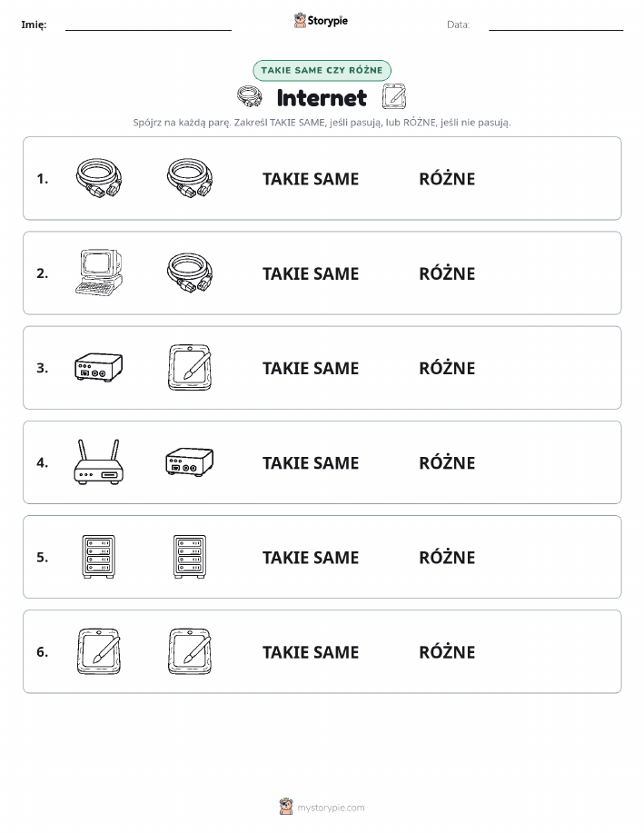Click the Wi-Fi router icon in row 4
Image resolution: width=644 pixels, height=833 pixels.
pyautogui.click(x=99, y=461)
